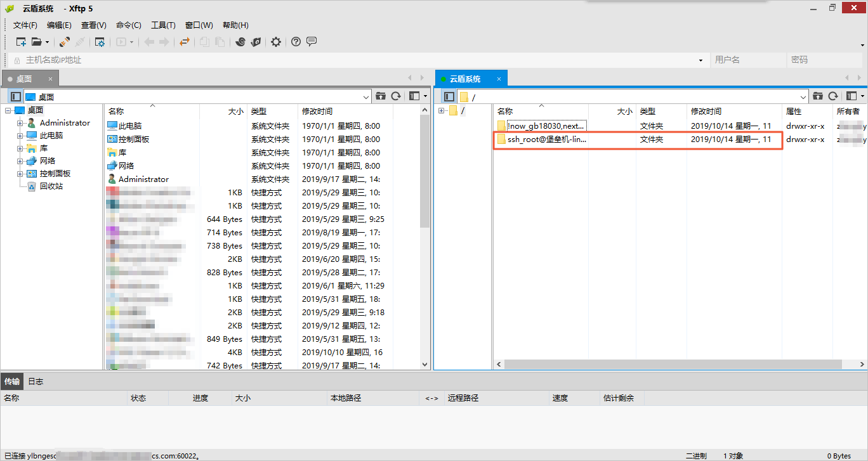Open the 窗口(W) menu
The width and height of the screenshot is (868, 461).
tap(199, 25)
